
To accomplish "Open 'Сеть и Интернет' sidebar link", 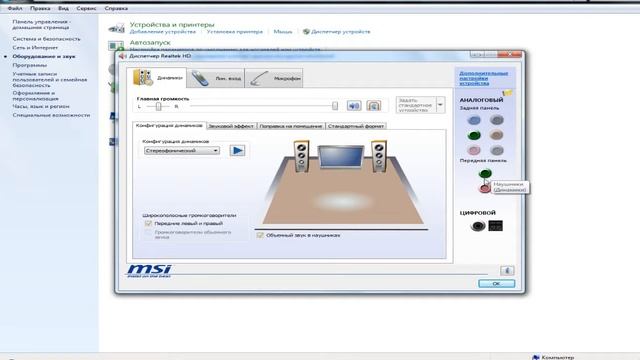I will [35, 48].
